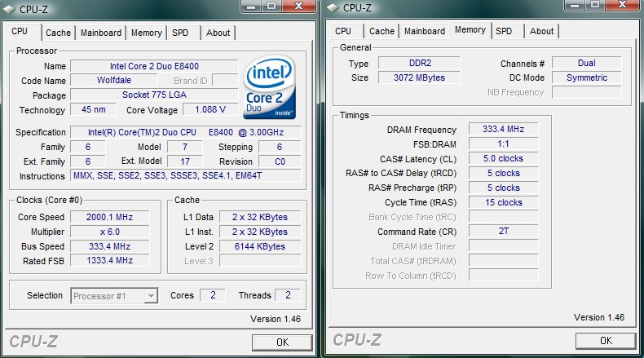Open the Processor #1 selection dropdown
Image resolution: width=644 pixels, height=358 pixels.
tap(152, 296)
